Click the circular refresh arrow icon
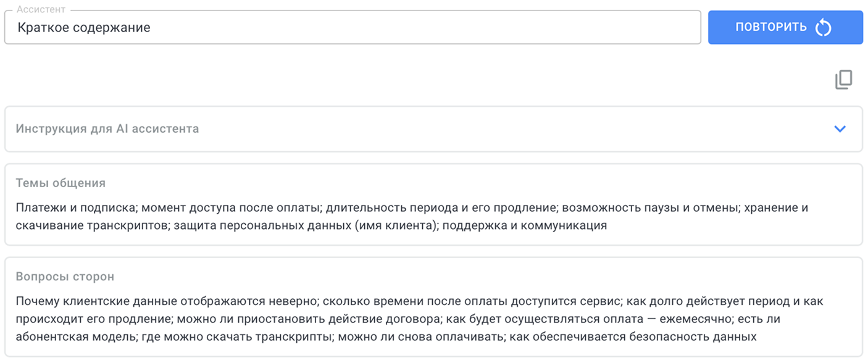This screenshot has height=360, width=868. coord(824,27)
